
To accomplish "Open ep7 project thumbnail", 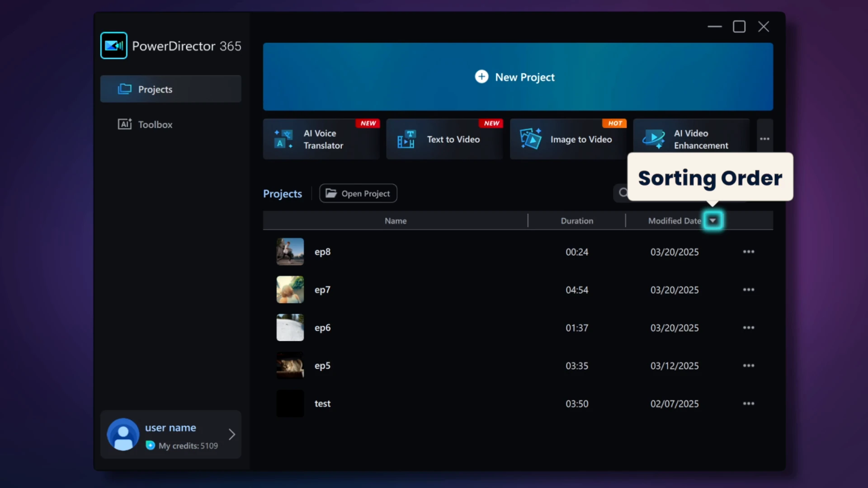I will 290,290.
